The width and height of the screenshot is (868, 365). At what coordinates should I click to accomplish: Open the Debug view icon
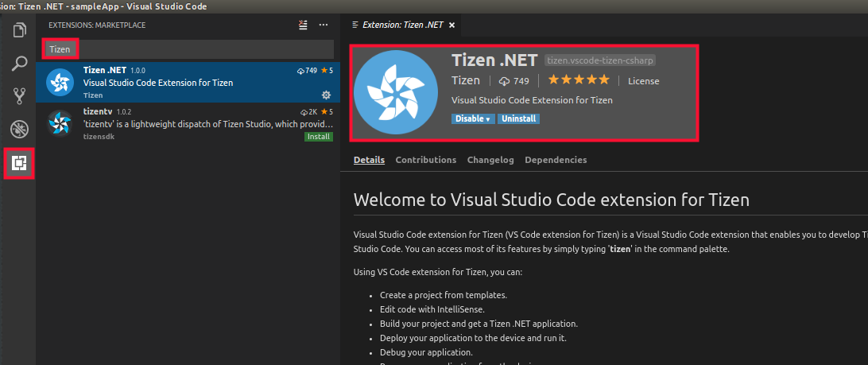(x=19, y=130)
